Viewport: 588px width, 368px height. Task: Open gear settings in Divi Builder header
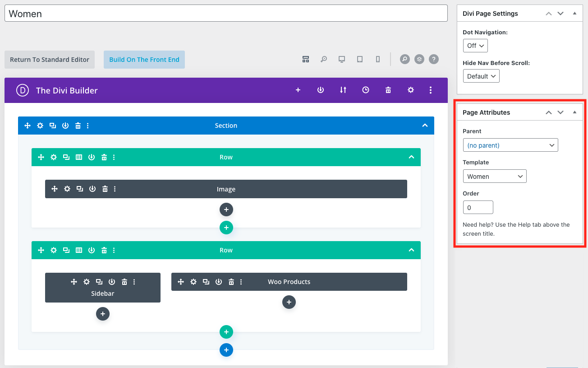[411, 90]
